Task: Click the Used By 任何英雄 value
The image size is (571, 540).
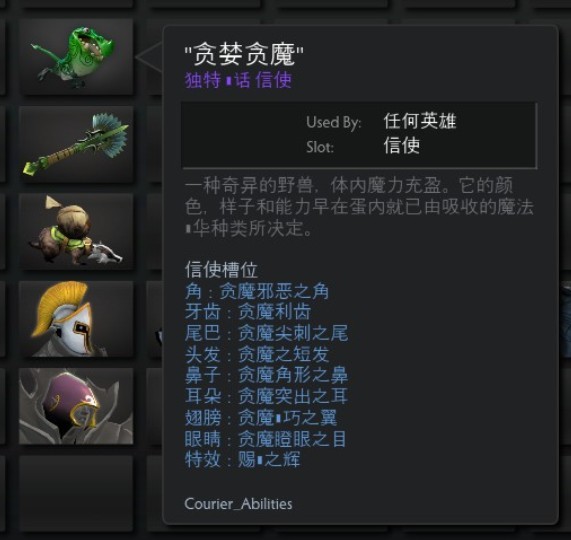Action: tap(420, 121)
